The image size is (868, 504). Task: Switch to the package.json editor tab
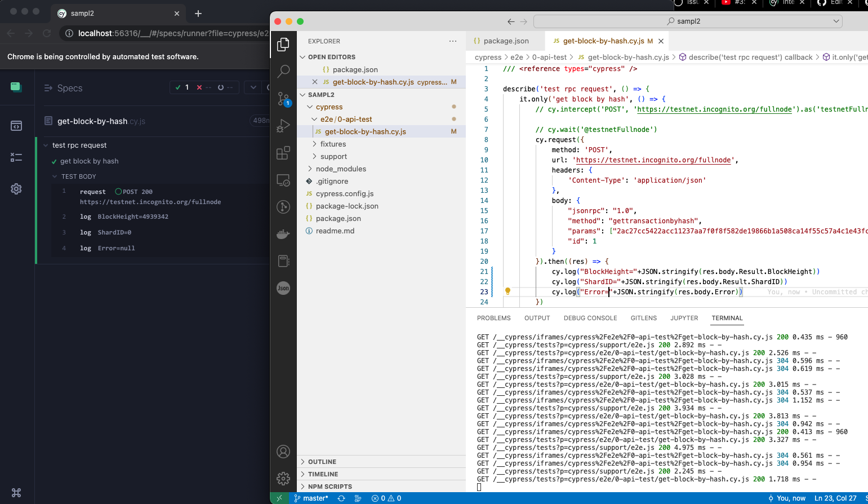pyautogui.click(x=505, y=41)
